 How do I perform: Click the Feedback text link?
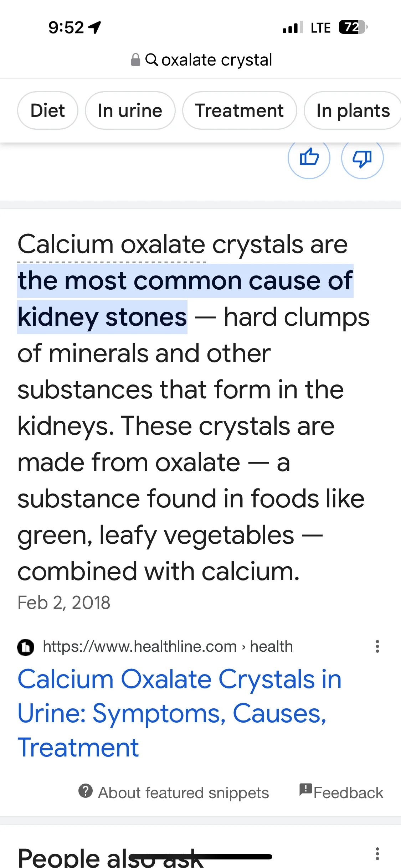[x=348, y=793]
